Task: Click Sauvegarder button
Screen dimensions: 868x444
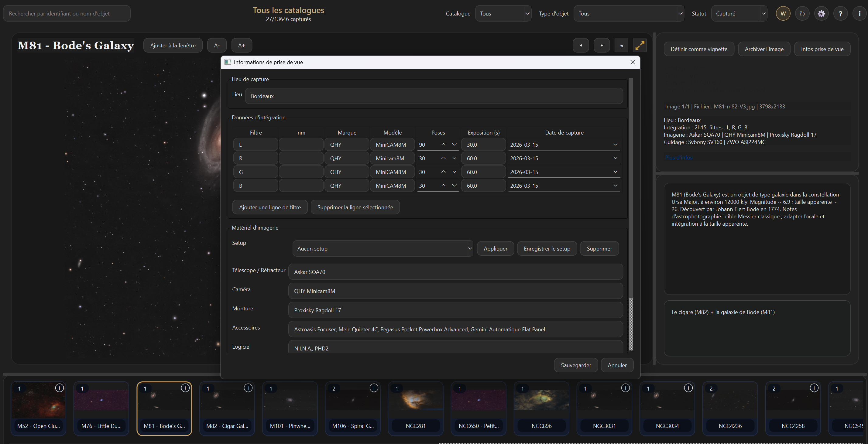Action: click(x=575, y=365)
